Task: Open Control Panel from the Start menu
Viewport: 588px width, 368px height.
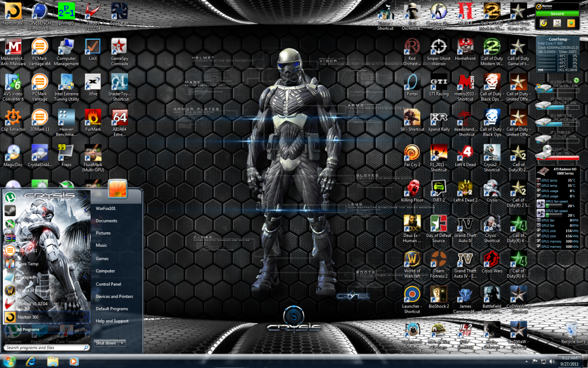Action: tap(108, 284)
